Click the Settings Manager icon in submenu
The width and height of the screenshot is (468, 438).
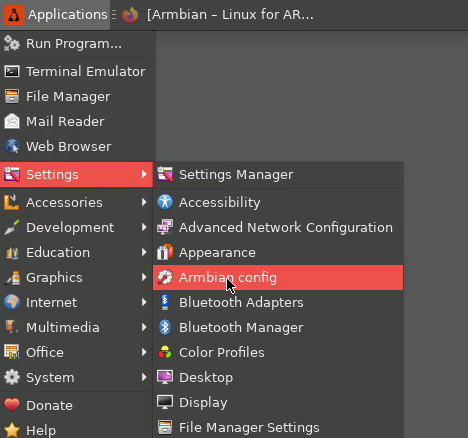pyautogui.click(x=165, y=174)
